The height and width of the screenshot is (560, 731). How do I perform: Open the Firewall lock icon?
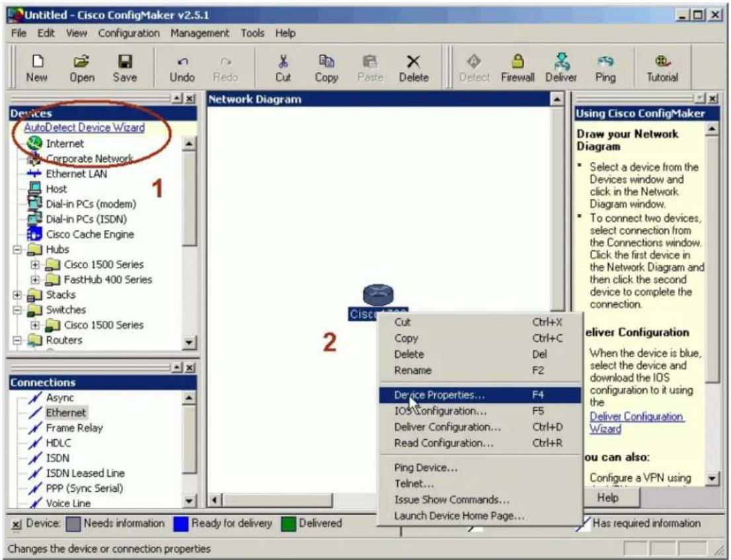(x=518, y=61)
